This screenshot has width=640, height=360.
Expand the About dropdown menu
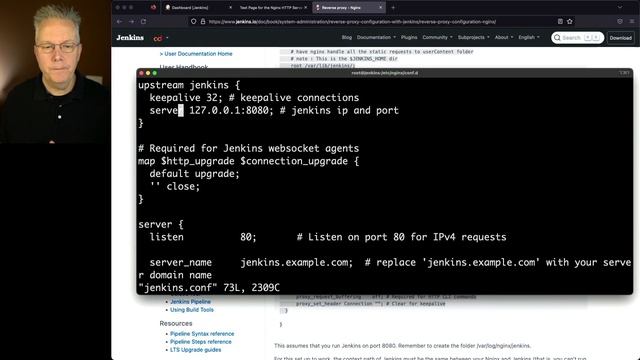pos(504,37)
